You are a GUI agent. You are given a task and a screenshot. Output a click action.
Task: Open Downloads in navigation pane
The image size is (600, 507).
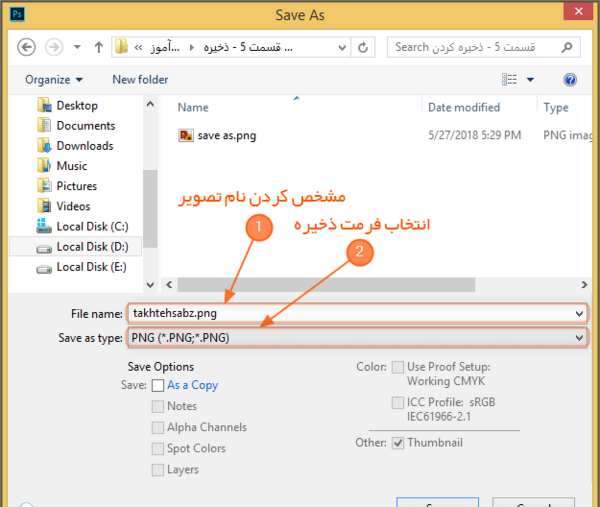click(85, 146)
